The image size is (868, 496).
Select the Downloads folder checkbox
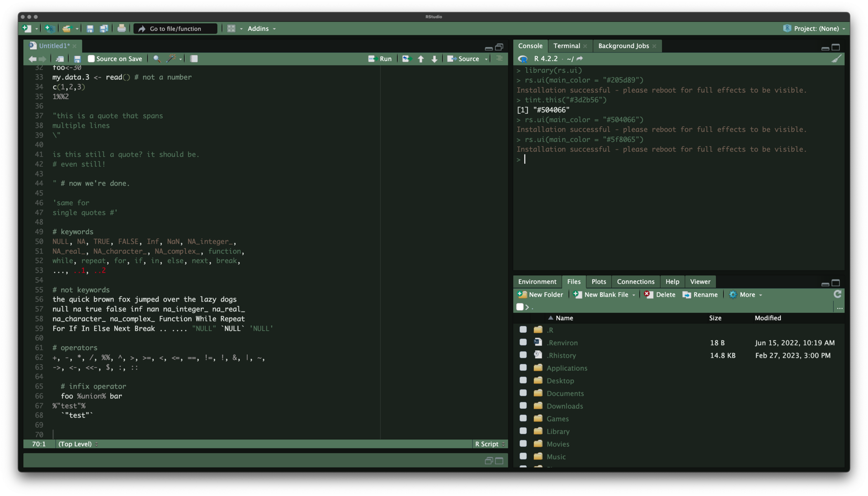point(523,406)
